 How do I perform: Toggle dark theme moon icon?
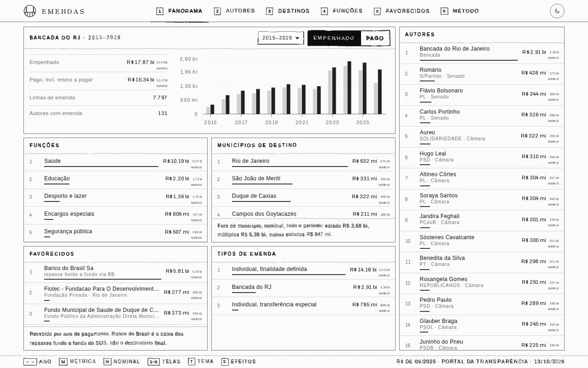point(557,11)
